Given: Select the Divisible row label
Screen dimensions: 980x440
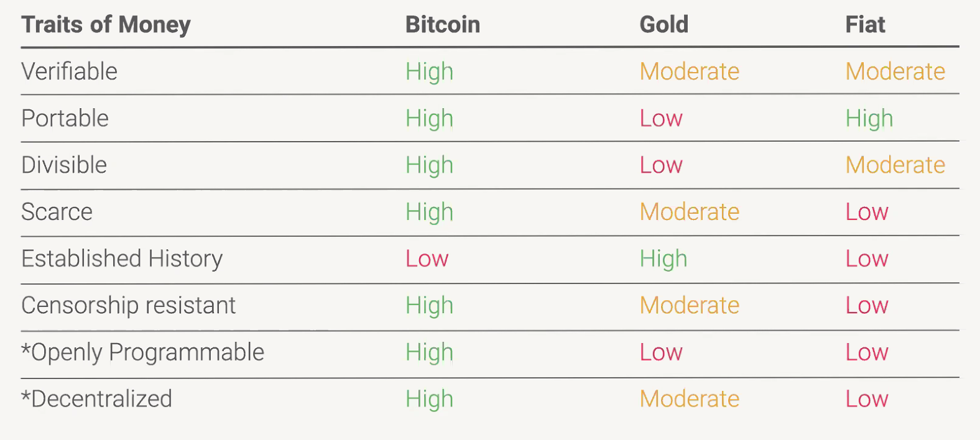Looking at the screenshot, I should 64,165.
